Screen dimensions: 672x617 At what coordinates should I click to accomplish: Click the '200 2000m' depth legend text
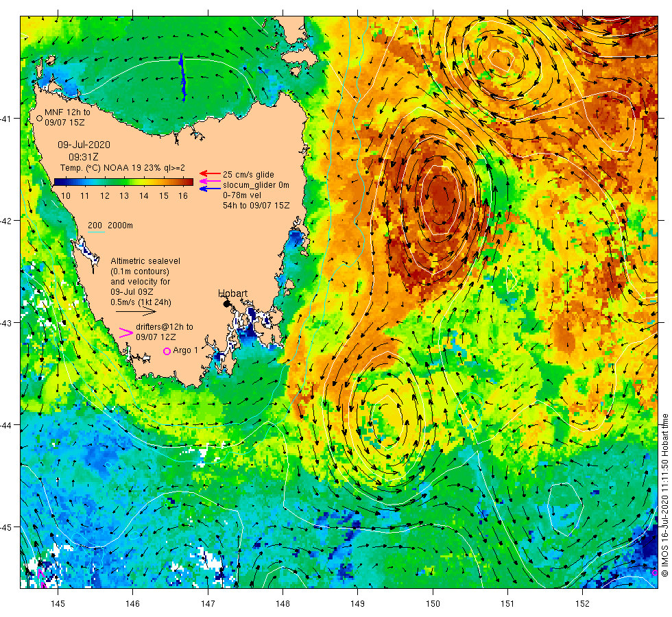coord(110,226)
